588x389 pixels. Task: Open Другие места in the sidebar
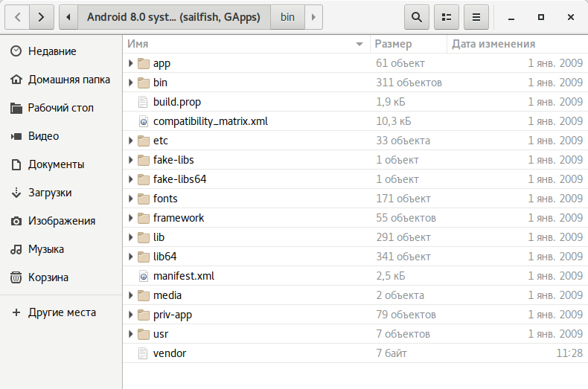tap(62, 312)
